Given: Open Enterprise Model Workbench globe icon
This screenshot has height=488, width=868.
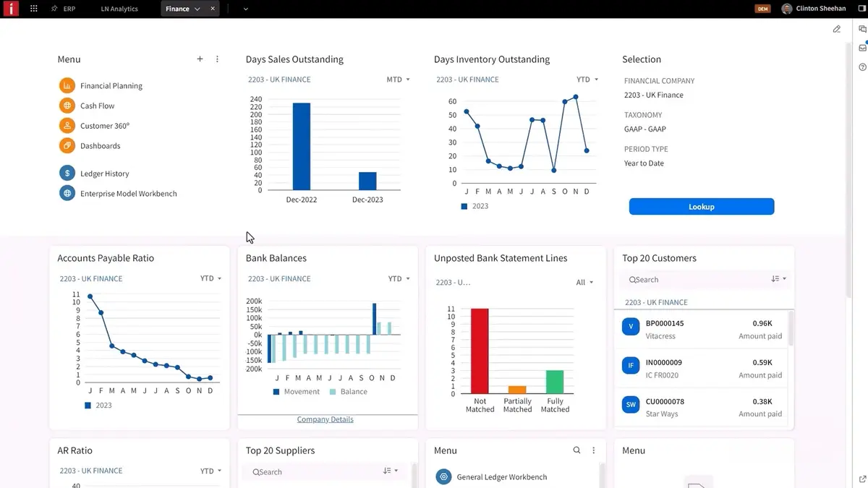Looking at the screenshot, I should (67, 193).
